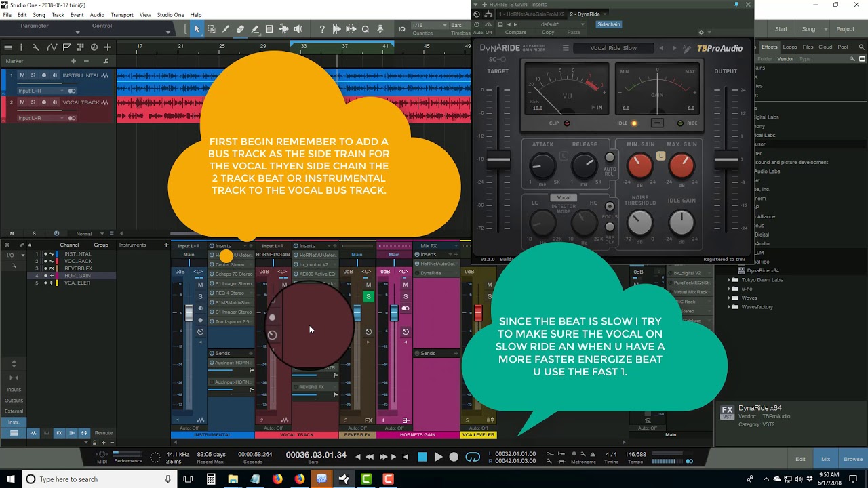Adjust the DynaRide OUTPUT slider handle
Screen dimensions: 868x488
[x=726, y=161]
